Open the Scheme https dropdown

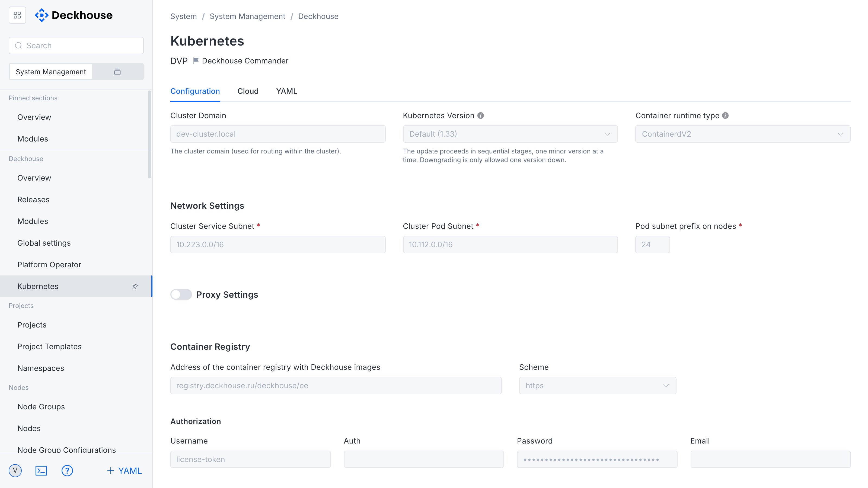597,386
